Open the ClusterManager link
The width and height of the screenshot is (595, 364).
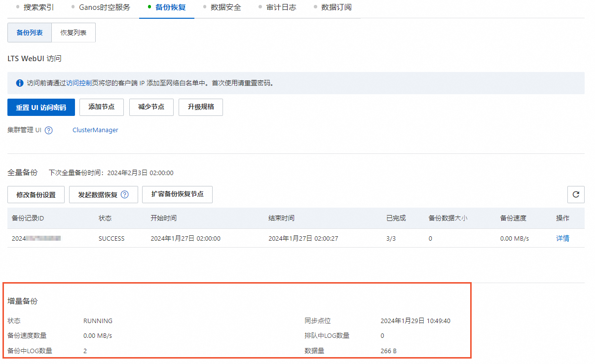pyautogui.click(x=95, y=130)
